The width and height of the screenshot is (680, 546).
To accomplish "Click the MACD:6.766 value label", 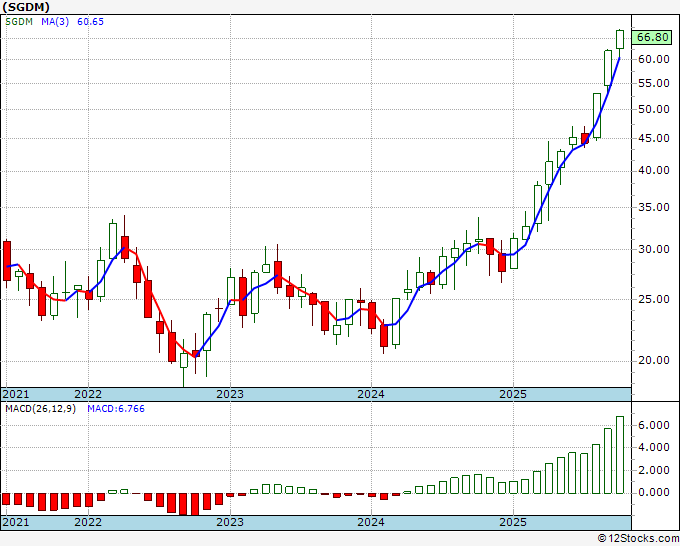I will coord(116,409).
